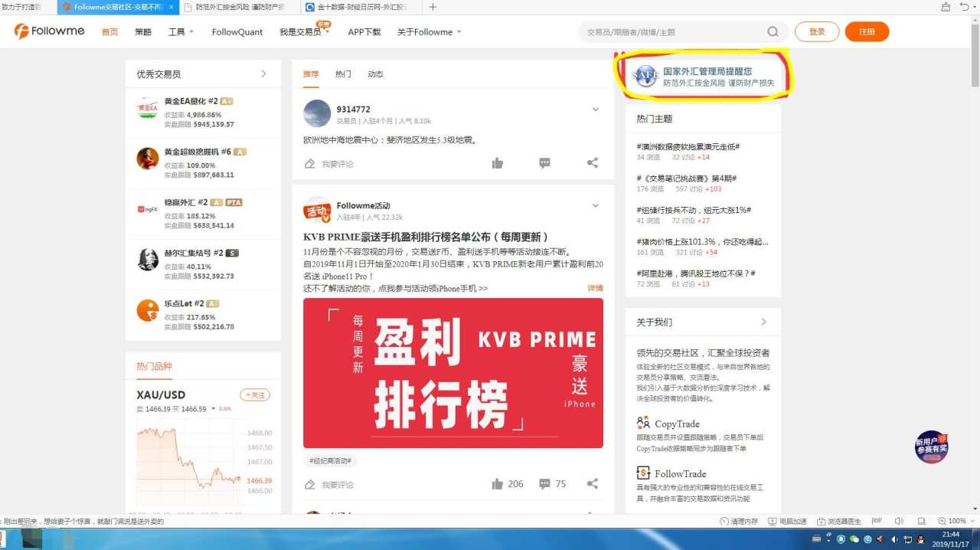Share the KVB PRIME ranking post
The height and width of the screenshot is (550, 980).
(x=593, y=484)
